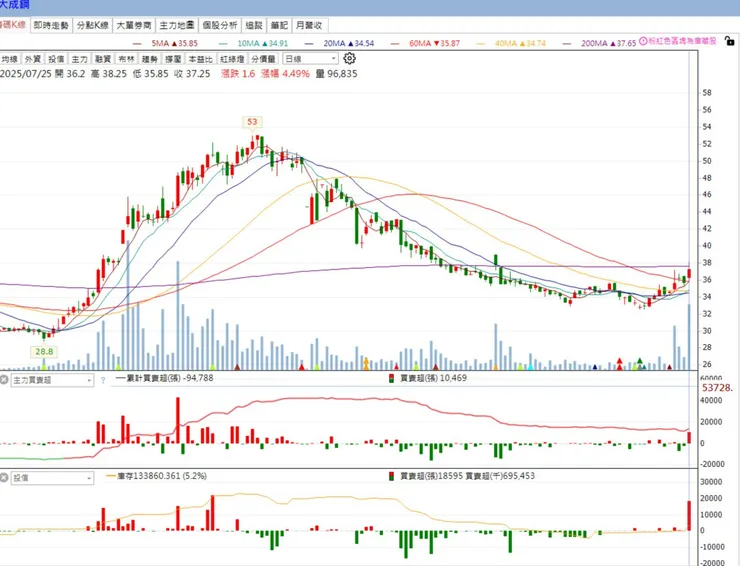The height and width of the screenshot is (566, 740).
Task: Toggle the 融資 overlay button
Action: click(x=103, y=59)
